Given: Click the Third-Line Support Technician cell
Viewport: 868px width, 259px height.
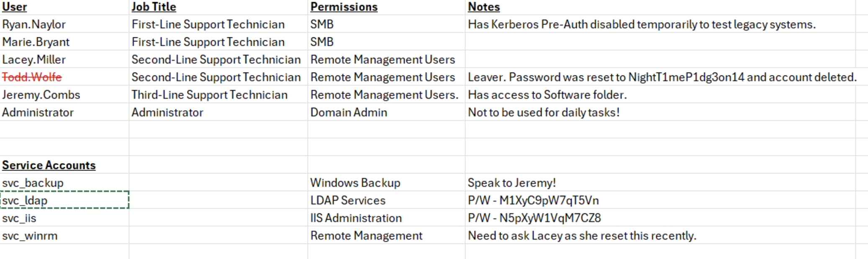Looking at the screenshot, I should click(209, 95).
